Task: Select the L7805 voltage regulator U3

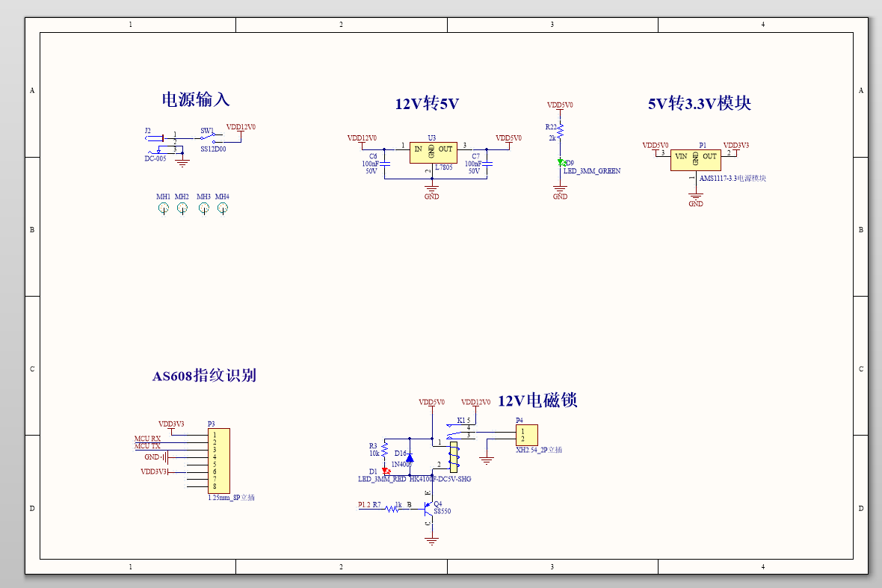Action: (x=434, y=152)
